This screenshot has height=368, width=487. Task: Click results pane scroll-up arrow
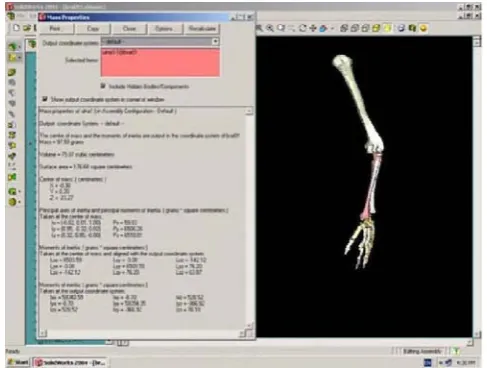(x=249, y=111)
